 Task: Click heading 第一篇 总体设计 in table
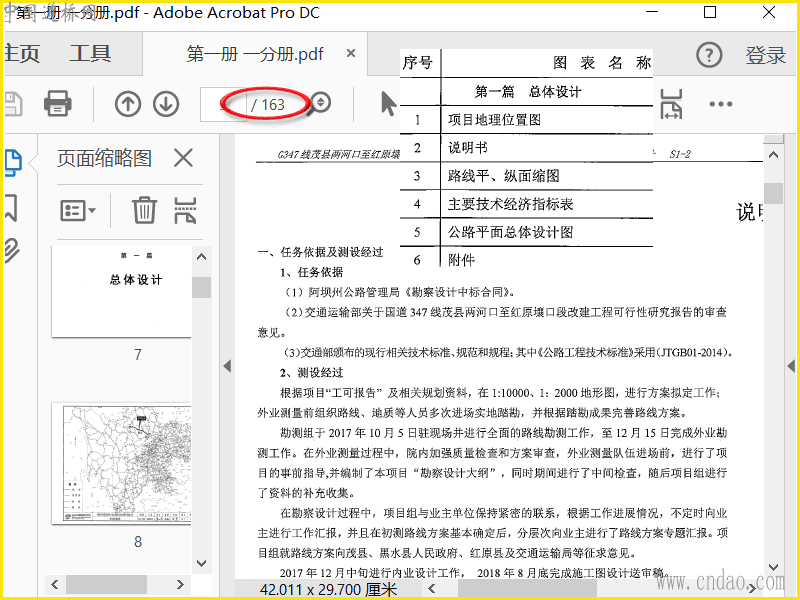528,92
